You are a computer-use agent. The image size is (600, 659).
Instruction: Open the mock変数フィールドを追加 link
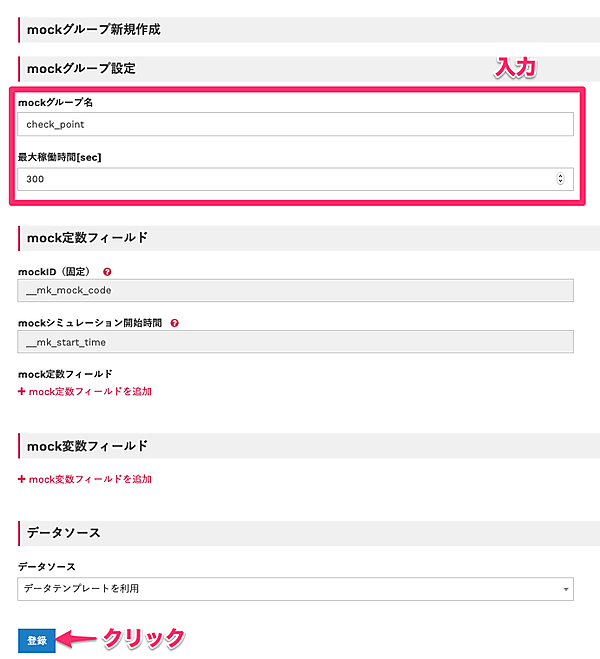pos(90,479)
